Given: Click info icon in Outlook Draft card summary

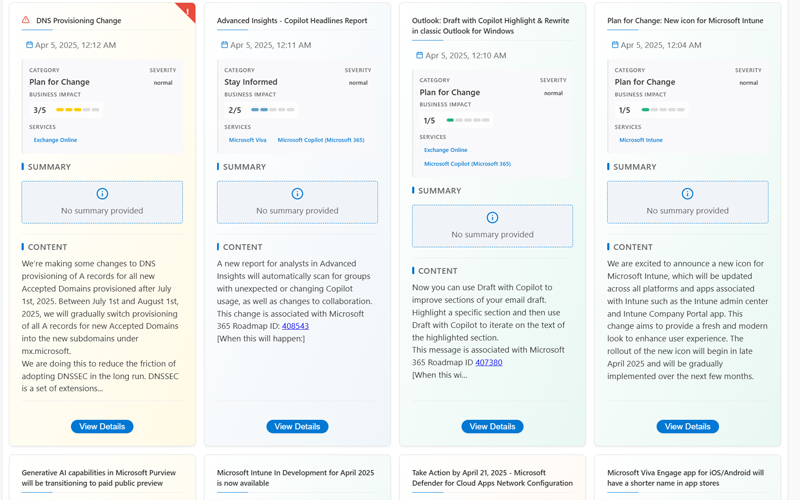Looking at the screenshot, I should tap(492, 218).
